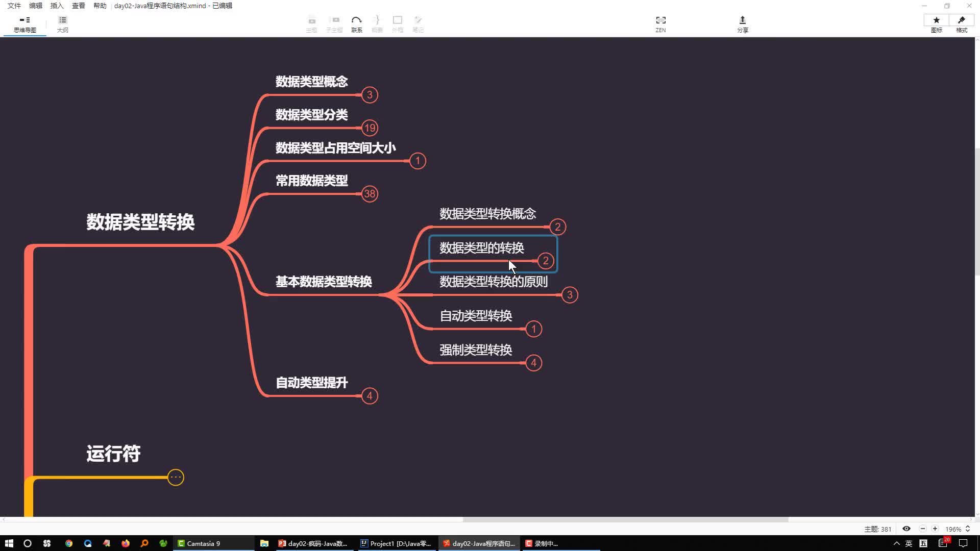Open Cortana search circle in taskbar

[x=28, y=543]
